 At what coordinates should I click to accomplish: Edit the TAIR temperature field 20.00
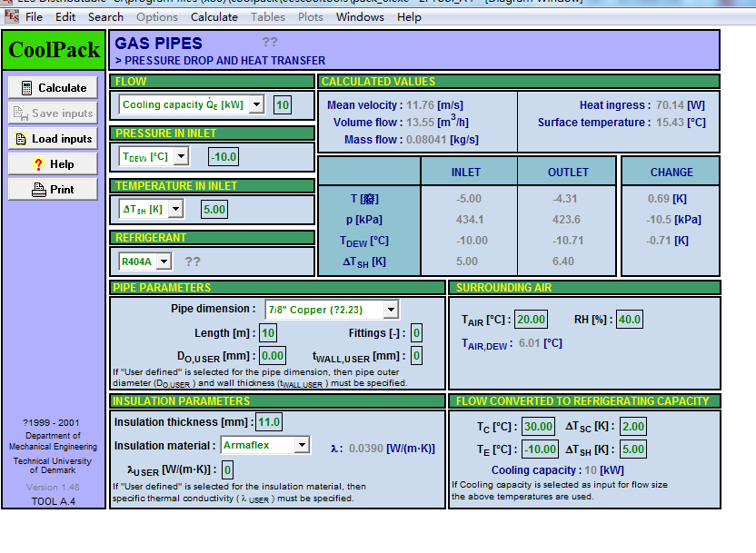531,320
